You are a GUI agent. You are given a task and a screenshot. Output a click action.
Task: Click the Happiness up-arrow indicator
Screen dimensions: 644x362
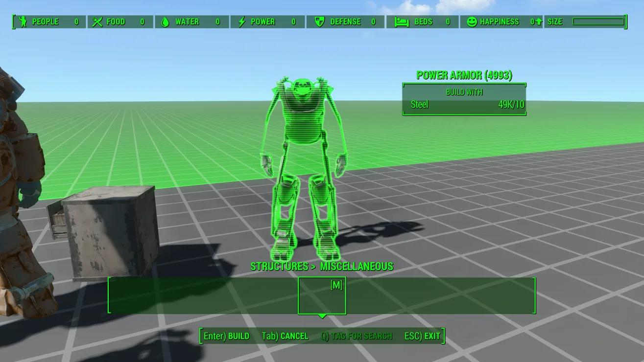tap(539, 22)
